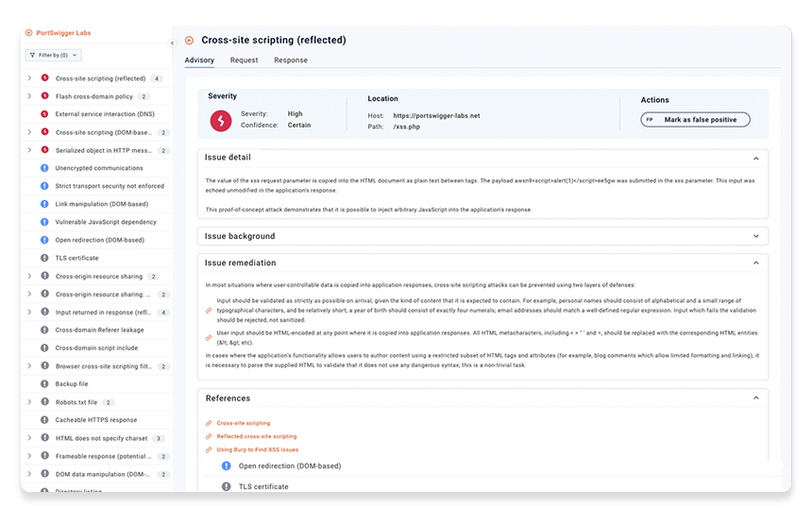Screen dimensions: 812x526
Task: Click the blue icon for Vulnerable JavaScript dependency
Action: 44,222
